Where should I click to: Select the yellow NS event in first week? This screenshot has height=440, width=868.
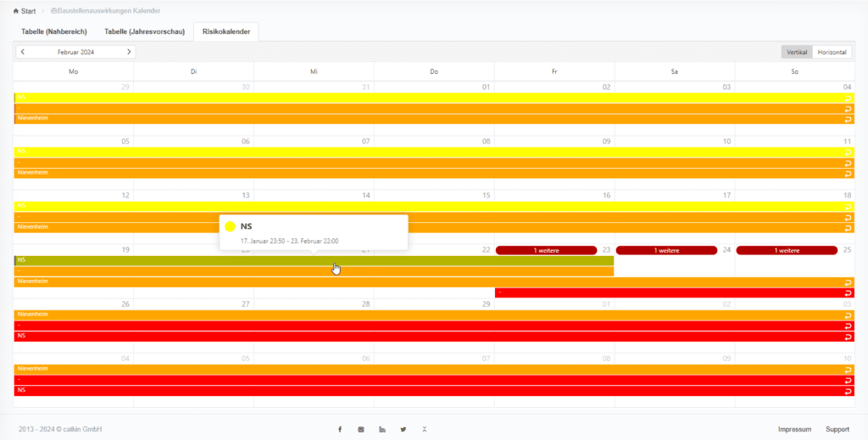pos(424,97)
